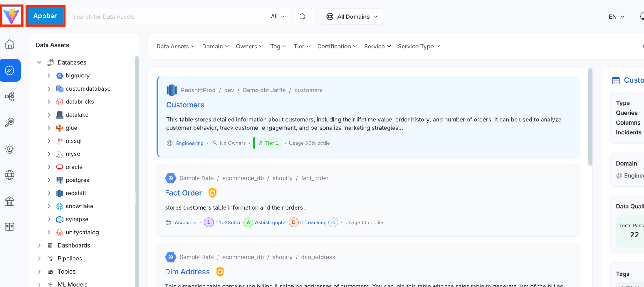The width and height of the screenshot is (644, 287).
Task: Open the Tier filter dropdown
Action: click(302, 47)
